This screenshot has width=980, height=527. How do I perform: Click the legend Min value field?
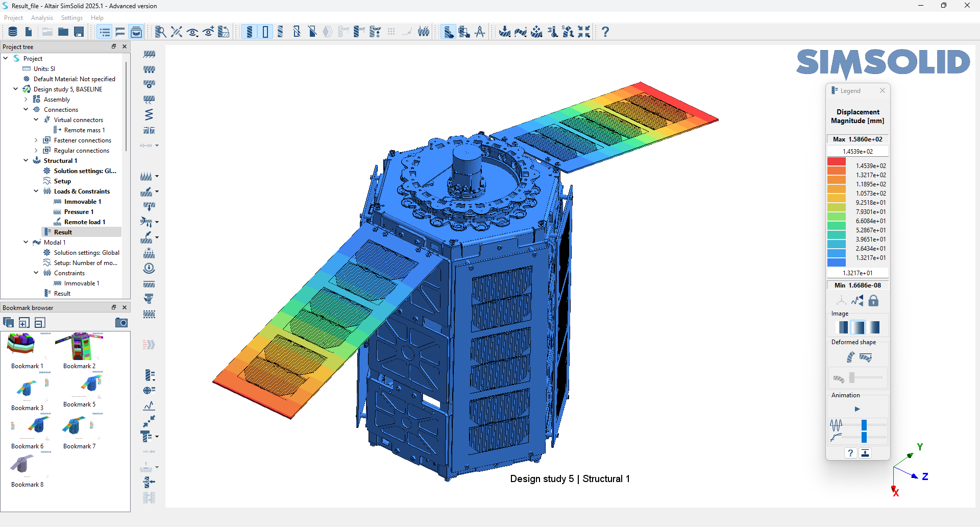pyautogui.click(x=857, y=285)
